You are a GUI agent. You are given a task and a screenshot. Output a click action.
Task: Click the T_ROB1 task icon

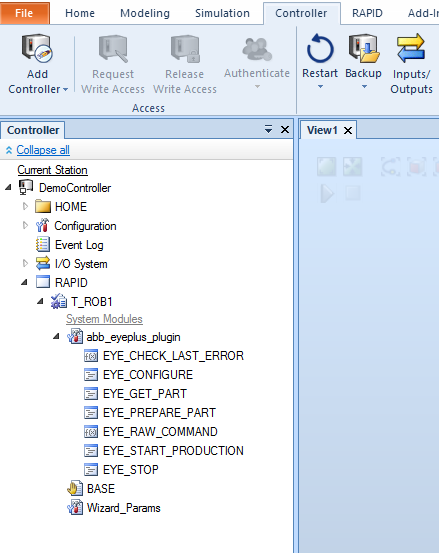(59, 302)
